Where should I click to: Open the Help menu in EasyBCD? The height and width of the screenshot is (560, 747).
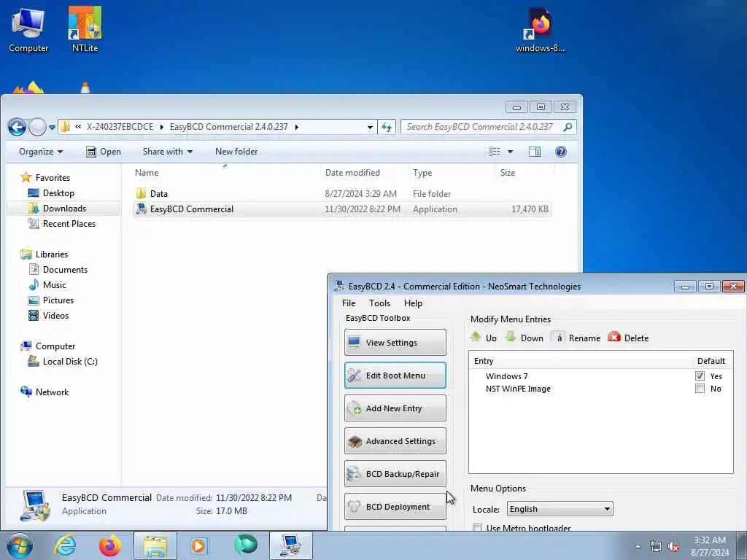413,303
